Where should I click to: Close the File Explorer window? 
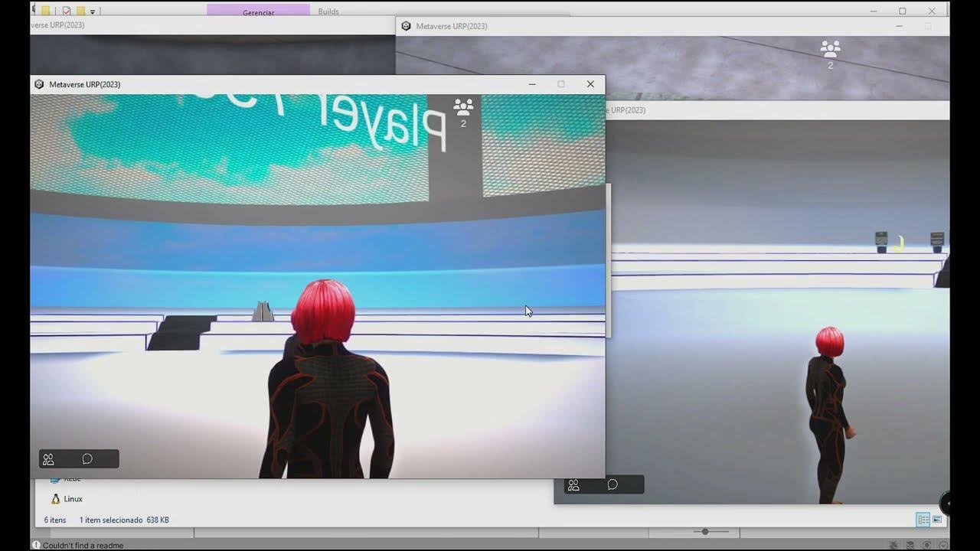coord(932,11)
